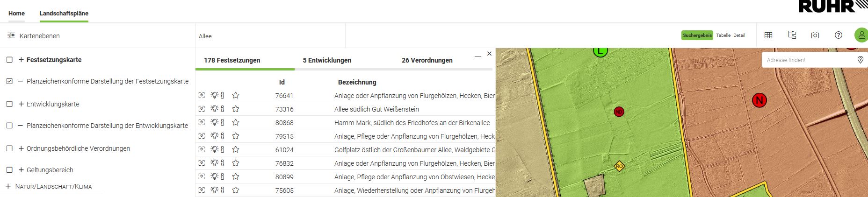Screen dimensions: 868x197
Task: Switch the view to Tabelle
Action: pos(723,35)
